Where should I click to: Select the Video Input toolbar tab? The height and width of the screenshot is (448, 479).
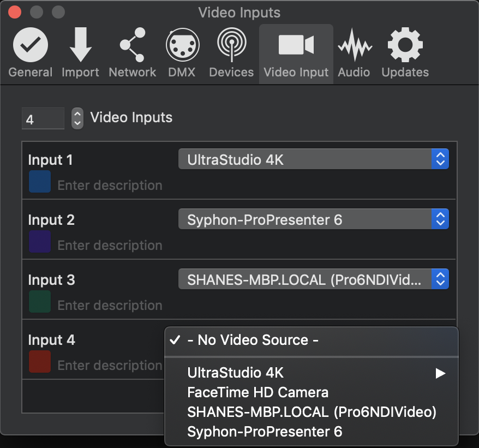(x=296, y=54)
